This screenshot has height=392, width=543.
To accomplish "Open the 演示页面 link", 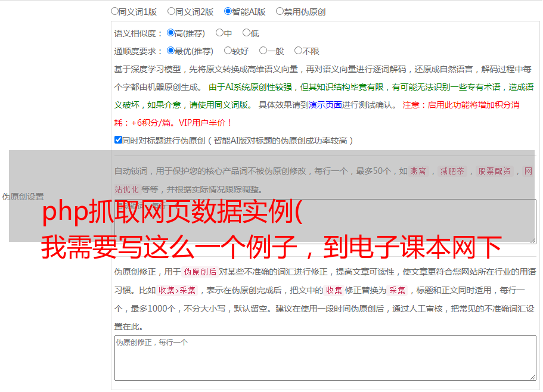I will pyautogui.click(x=325, y=105).
